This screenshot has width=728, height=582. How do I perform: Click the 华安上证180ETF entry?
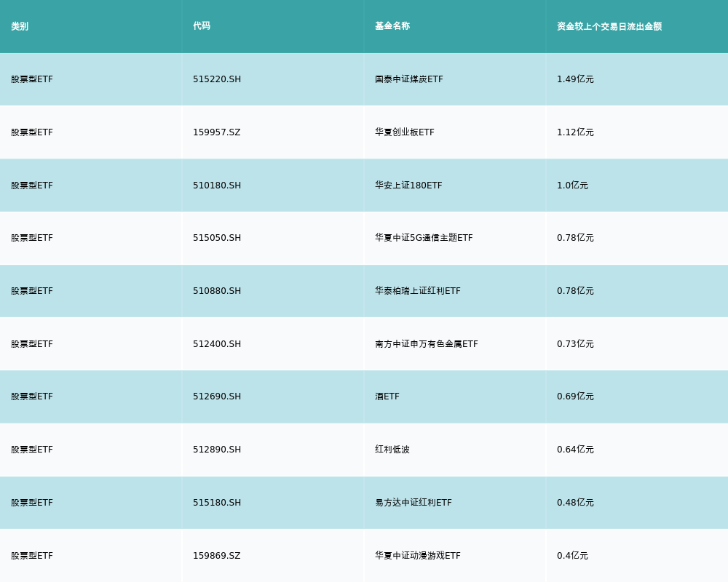[x=408, y=186]
